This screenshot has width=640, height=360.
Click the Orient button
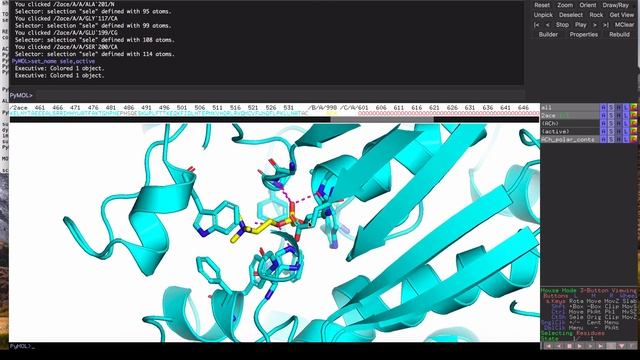click(x=588, y=5)
